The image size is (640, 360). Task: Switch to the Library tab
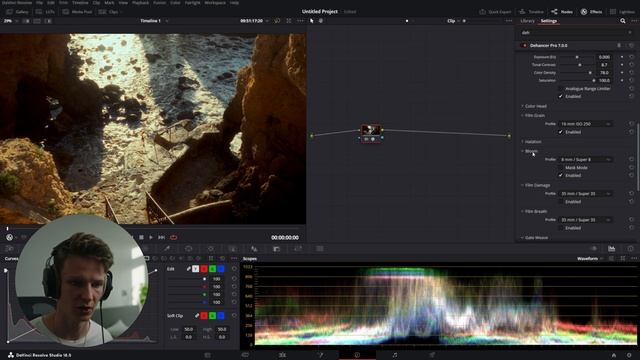pyautogui.click(x=527, y=21)
